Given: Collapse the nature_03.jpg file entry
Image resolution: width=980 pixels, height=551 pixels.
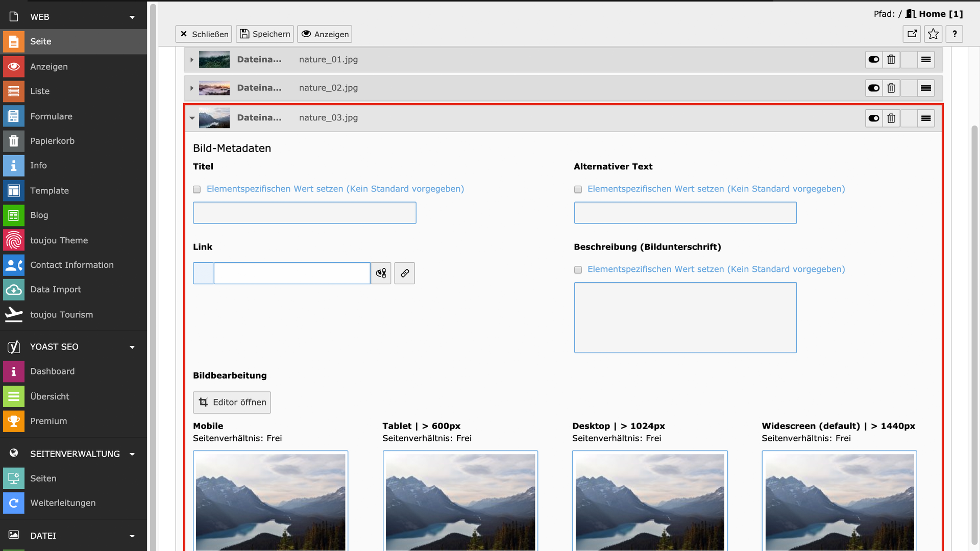Looking at the screenshot, I should tap(192, 118).
